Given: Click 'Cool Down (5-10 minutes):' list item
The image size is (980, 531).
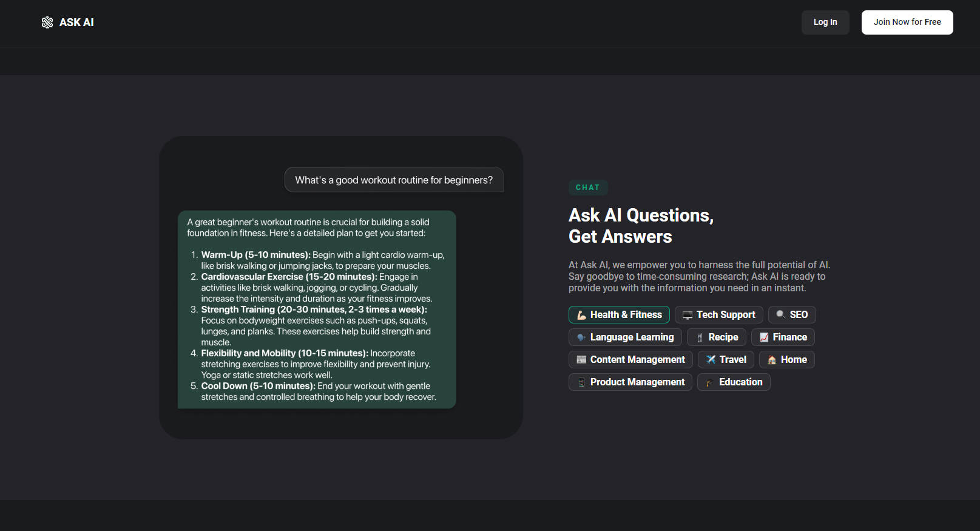Looking at the screenshot, I should [x=259, y=386].
